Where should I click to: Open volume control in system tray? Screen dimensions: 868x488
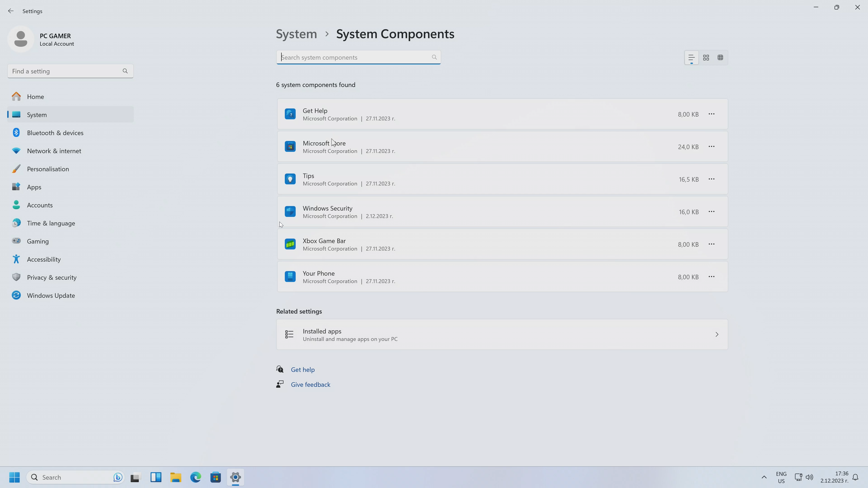tap(809, 477)
